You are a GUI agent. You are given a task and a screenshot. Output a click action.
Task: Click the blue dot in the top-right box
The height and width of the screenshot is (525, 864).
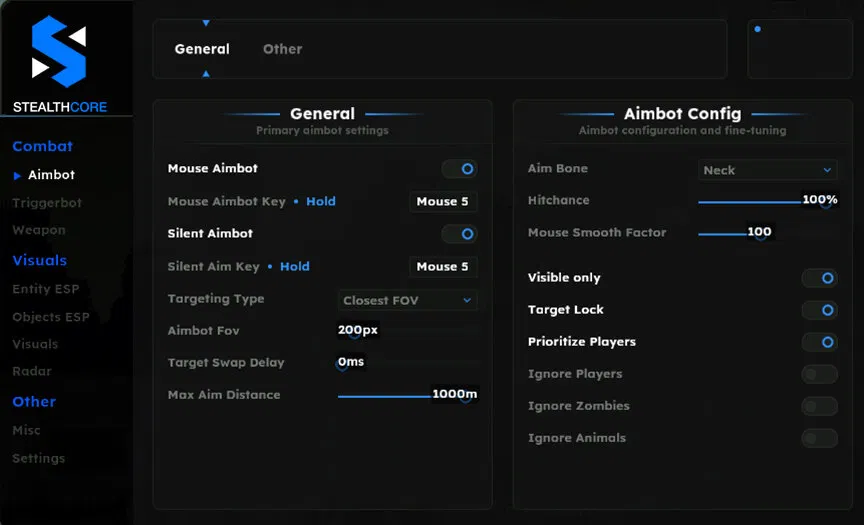click(x=757, y=29)
